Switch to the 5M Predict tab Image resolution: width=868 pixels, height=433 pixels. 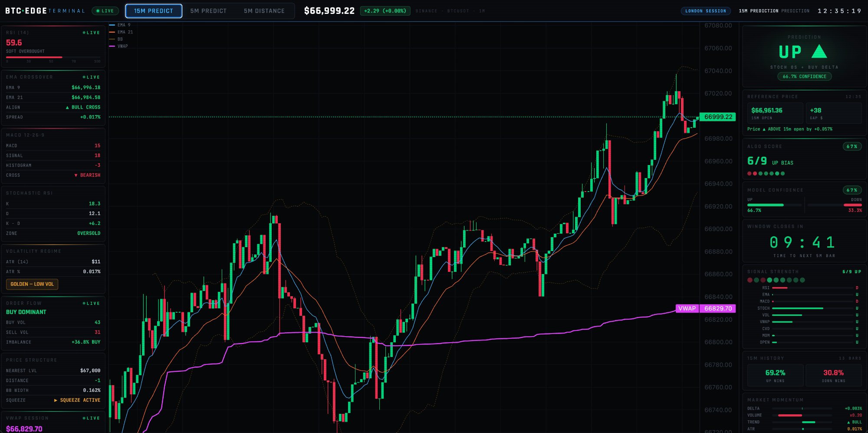(208, 11)
